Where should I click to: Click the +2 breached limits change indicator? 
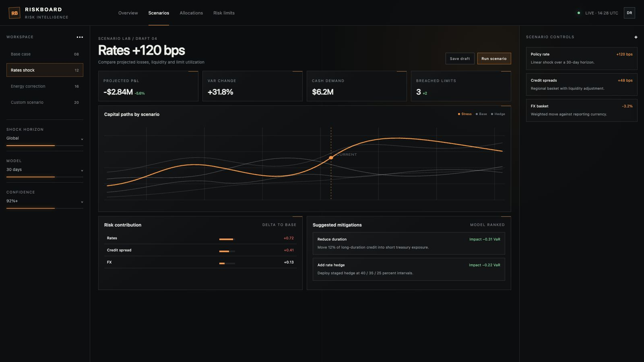pos(425,93)
